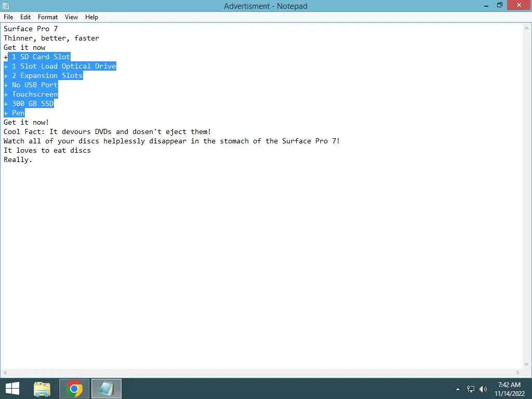
Task: Click the vertical scrollbar down arrow
Action: (527, 364)
